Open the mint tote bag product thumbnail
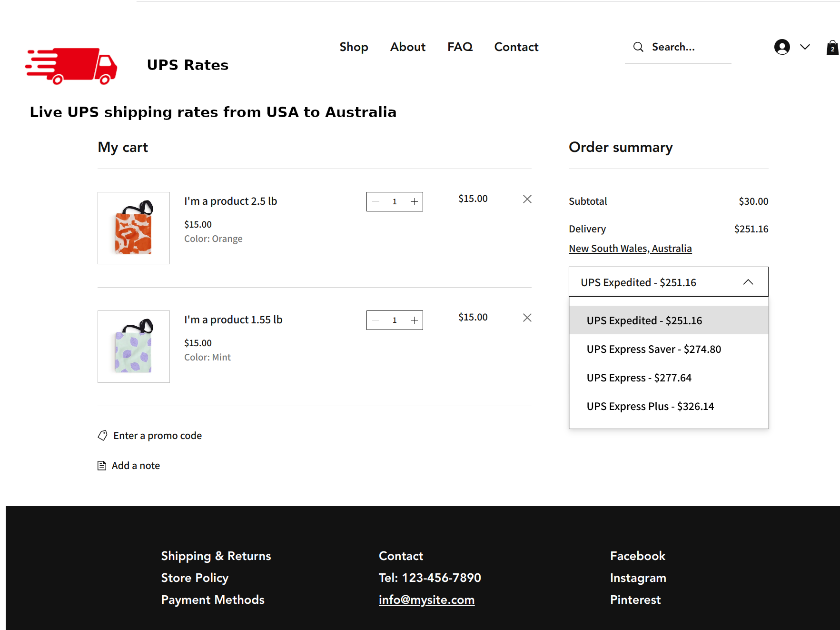This screenshot has width=840, height=630. coord(134,347)
